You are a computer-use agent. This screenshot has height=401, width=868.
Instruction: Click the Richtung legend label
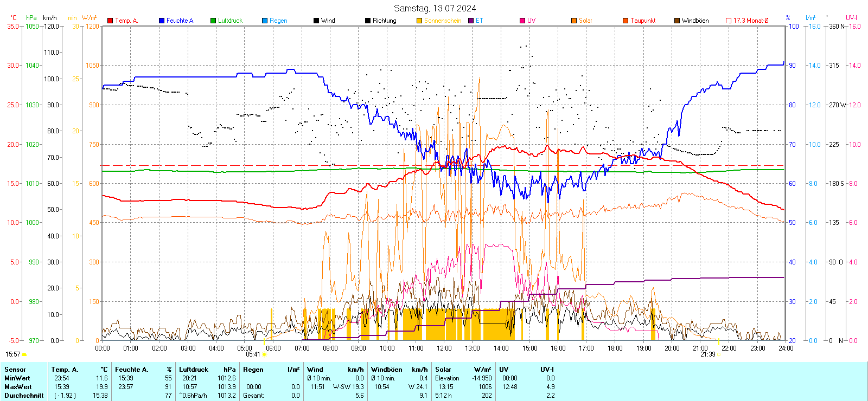(384, 21)
